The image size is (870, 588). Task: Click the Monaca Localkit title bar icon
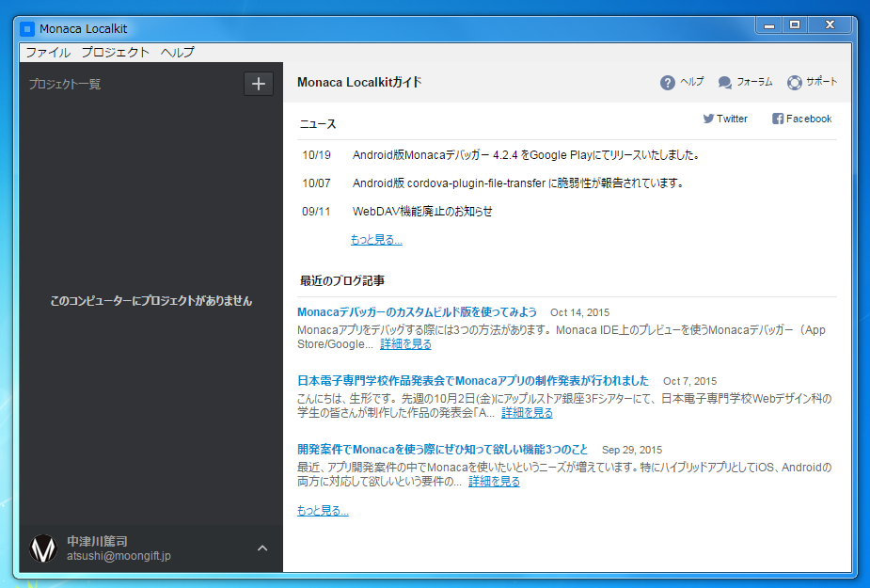pos(27,28)
